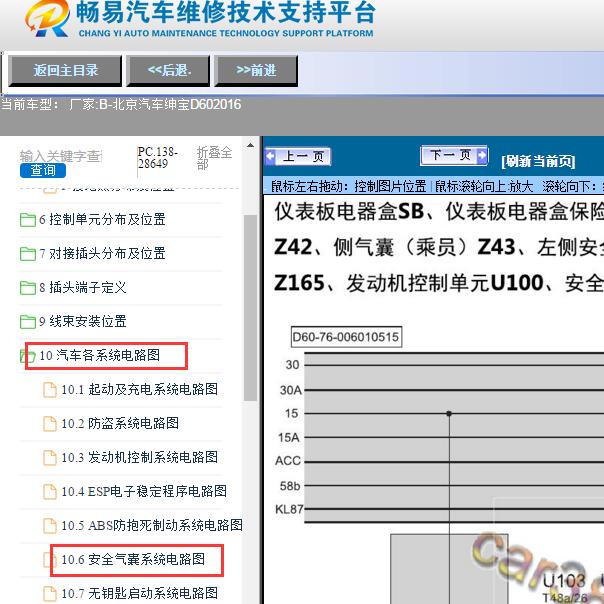Select 10 汽车各系统电路图 tree item
The image size is (604, 604).
pyautogui.click(x=99, y=355)
